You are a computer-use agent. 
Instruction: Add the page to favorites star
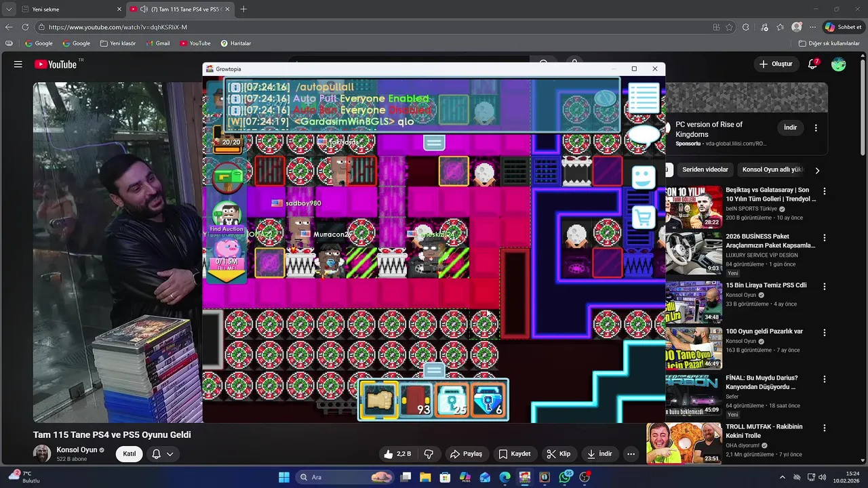[730, 27]
